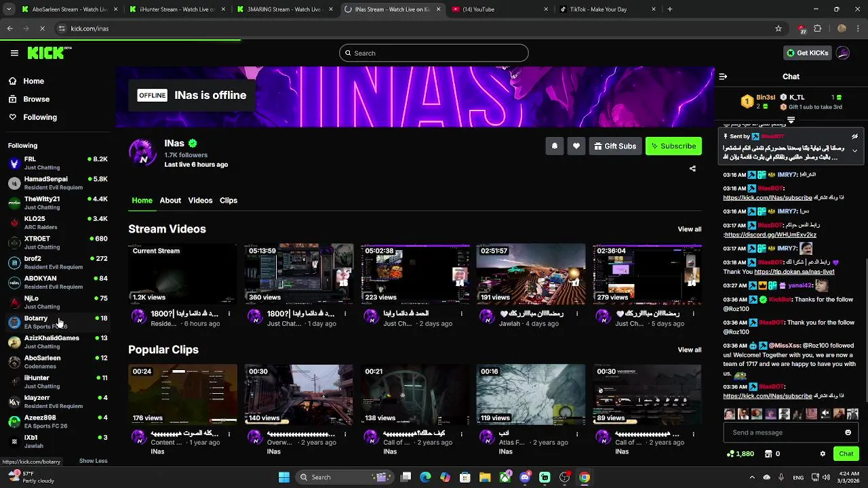Image resolution: width=868 pixels, height=488 pixels.
Task: Click the share icon below Subscribe
Action: (x=692, y=169)
